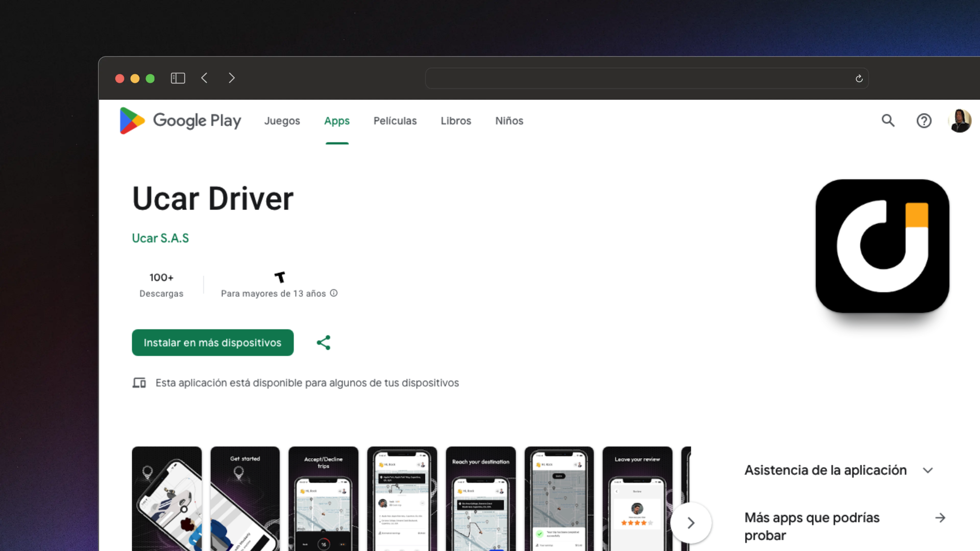Toggle the browser sidebar icon

point(178,78)
